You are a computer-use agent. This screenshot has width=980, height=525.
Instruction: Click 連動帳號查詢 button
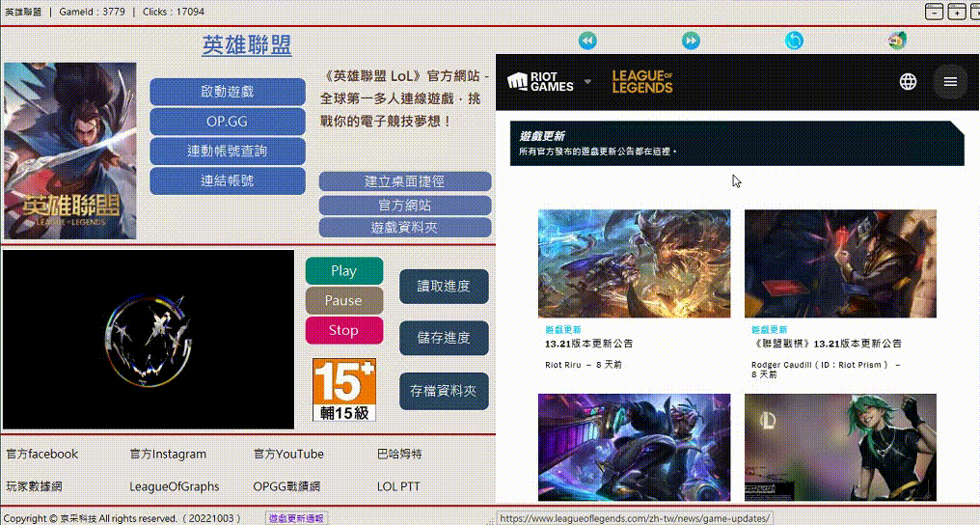tap(228, 151)
